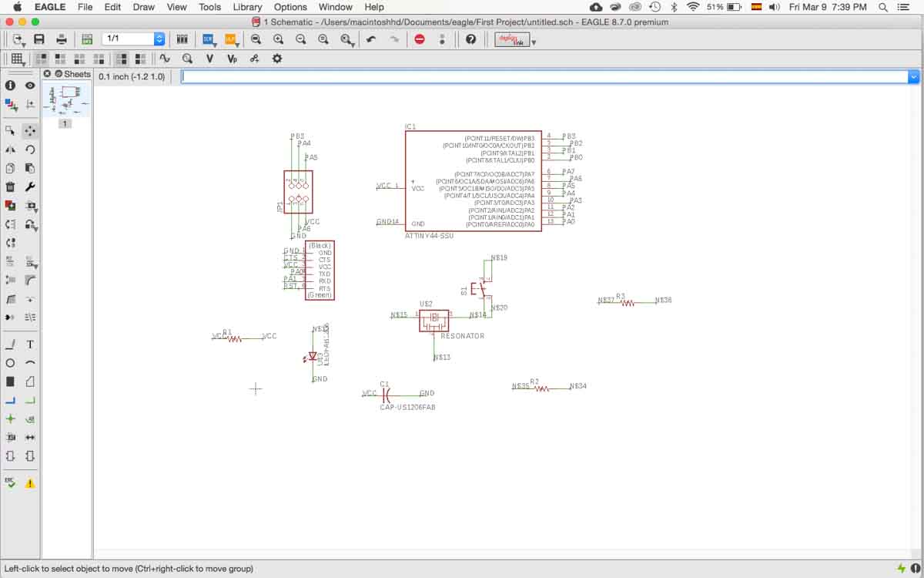This screenshot has height=578, width=924.
Task: Select the Group selection tool
Action: point(10,131)
